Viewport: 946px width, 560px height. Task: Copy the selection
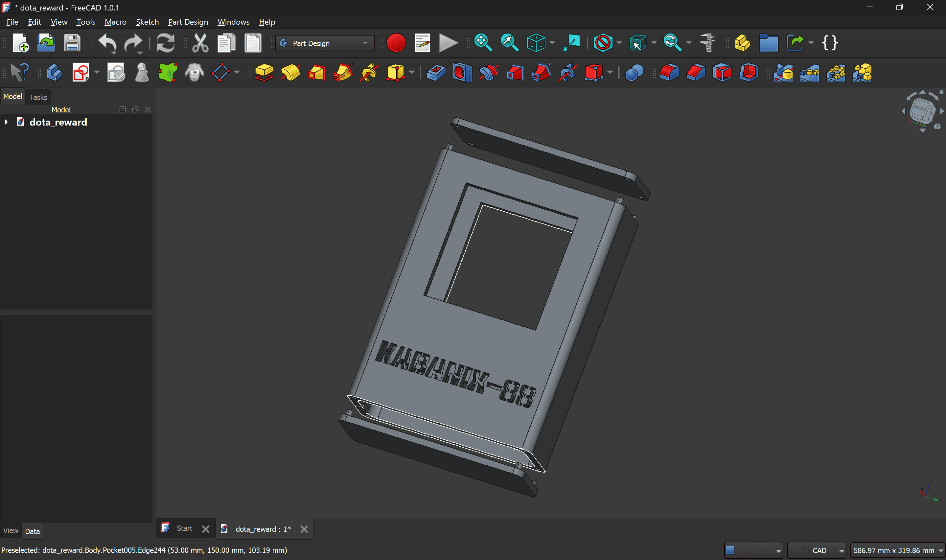coord(227,43)
